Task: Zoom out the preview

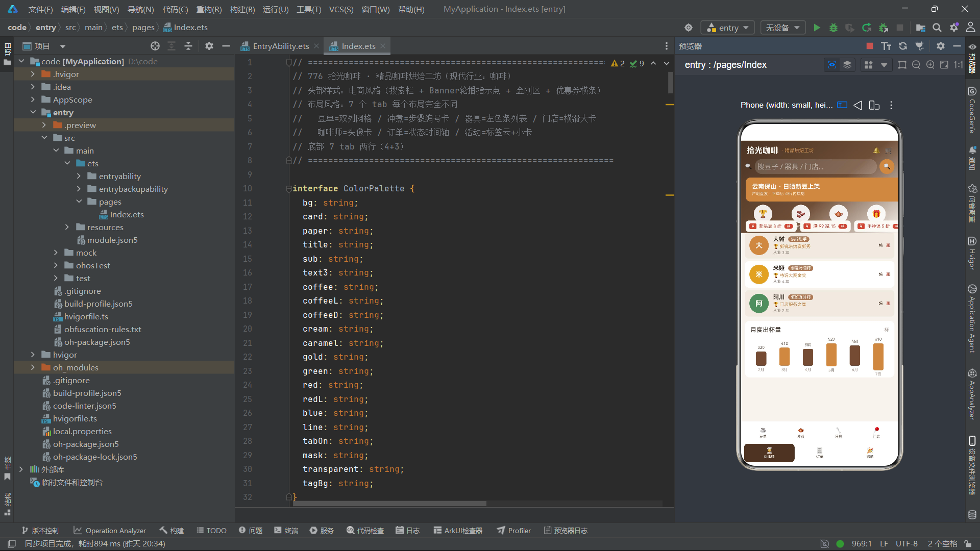Action: click(916, 65)
